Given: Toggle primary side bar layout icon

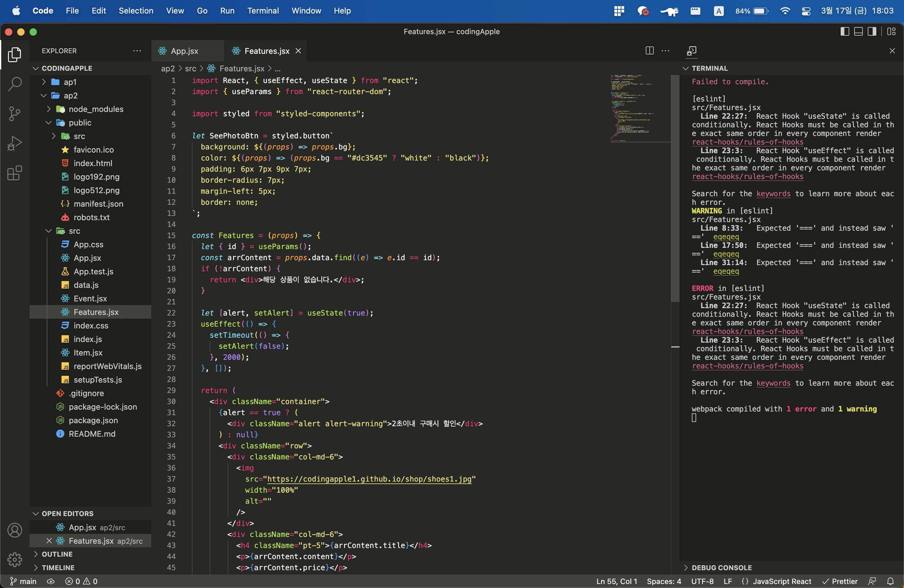Looking at the screenshot, I should 844,32.
